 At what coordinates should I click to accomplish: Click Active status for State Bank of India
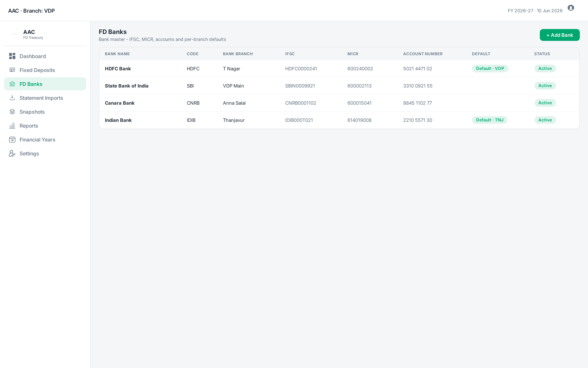pyautogui.click(x=545, y=86)
